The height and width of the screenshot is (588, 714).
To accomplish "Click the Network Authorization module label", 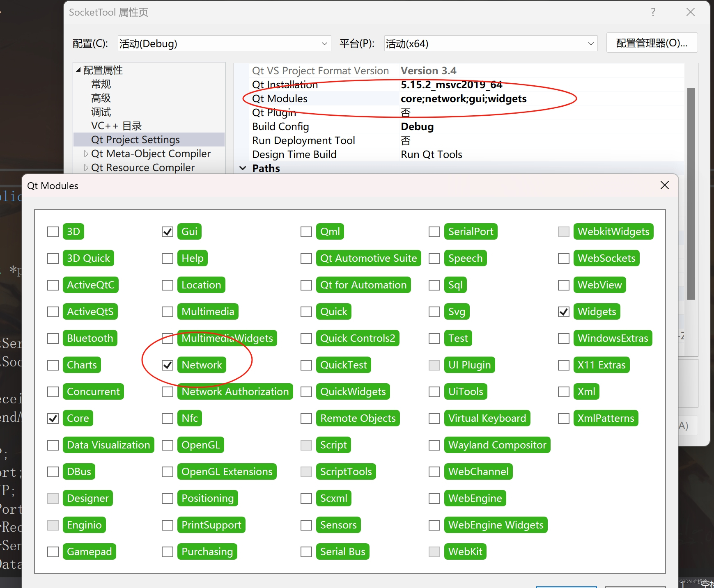I will tap(235, 391).
